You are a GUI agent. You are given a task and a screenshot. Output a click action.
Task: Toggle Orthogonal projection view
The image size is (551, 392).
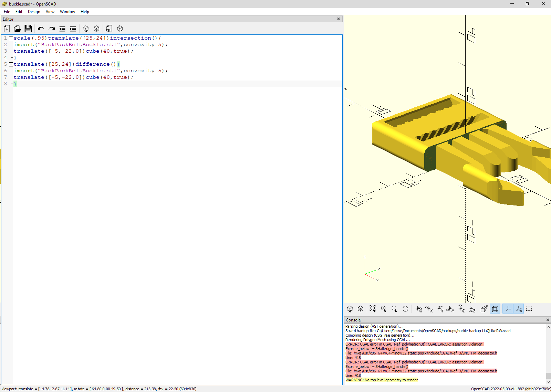click(x=495, y=309)
